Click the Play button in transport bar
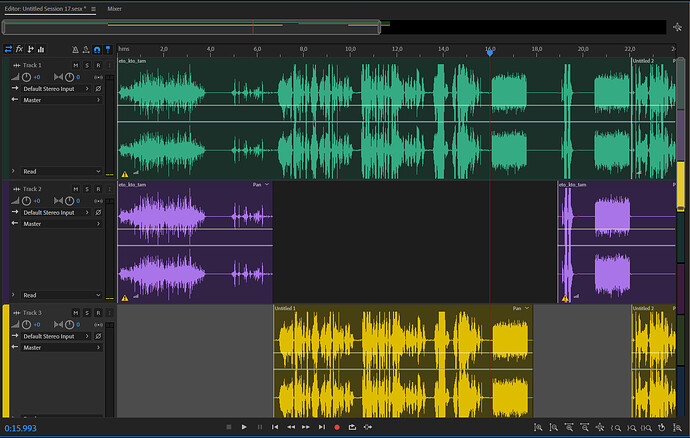Image resolution: width=690 pixels, height=438 pixels. point(243,427)
